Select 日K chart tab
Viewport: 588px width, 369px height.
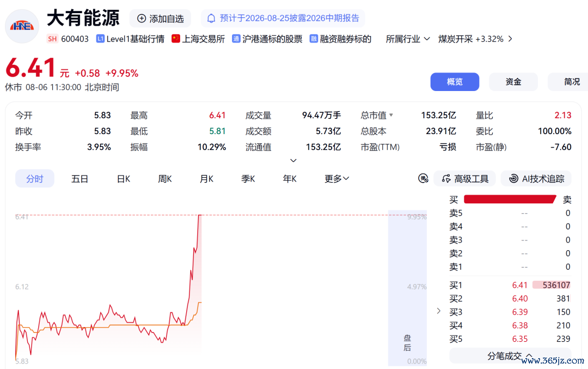point(124,179)
